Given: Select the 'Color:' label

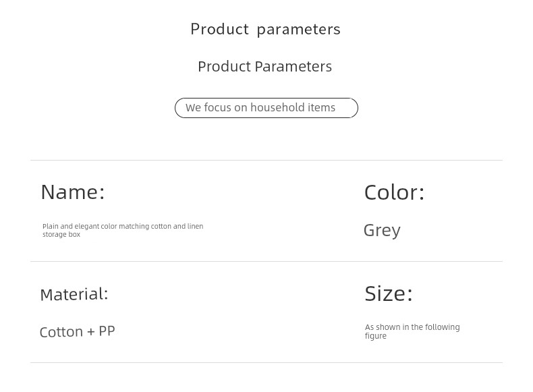Looking at the screenshot, I should [394, 192].
